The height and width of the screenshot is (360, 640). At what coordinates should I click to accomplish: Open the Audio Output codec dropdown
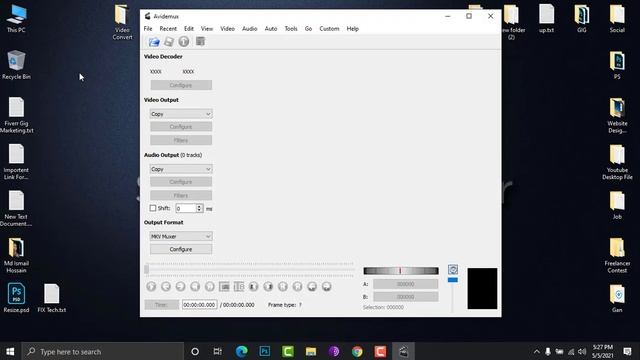[181, 169]
